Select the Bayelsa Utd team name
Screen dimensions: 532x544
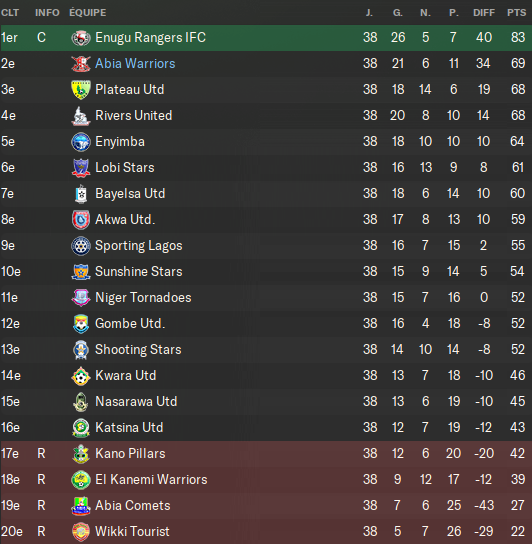point(130,194)
